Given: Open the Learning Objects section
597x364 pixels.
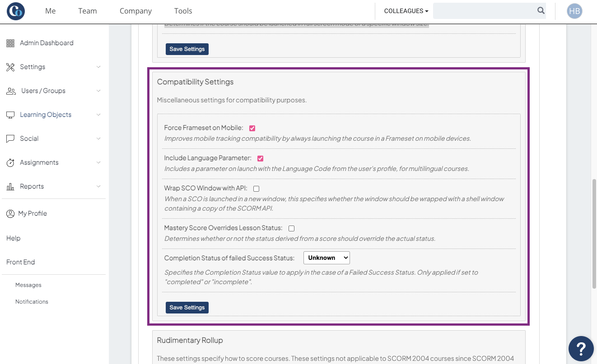Looking at the screenshot, I should (46, 115).
